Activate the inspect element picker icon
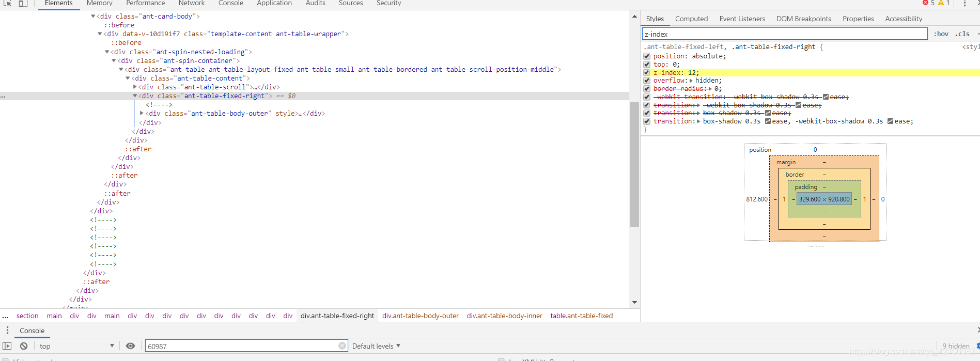980x361 pixels. tap(7, 3)
